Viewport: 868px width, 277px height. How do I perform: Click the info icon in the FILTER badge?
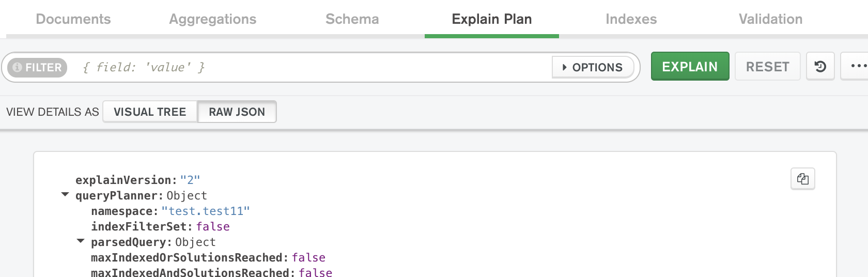tap(17, 67)
